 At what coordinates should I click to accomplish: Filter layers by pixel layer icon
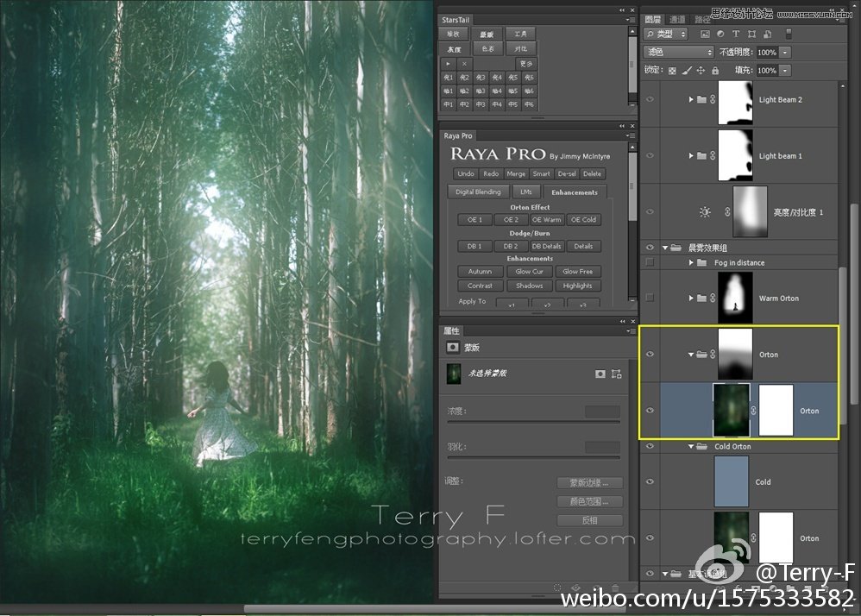click(x=705, y=34)
